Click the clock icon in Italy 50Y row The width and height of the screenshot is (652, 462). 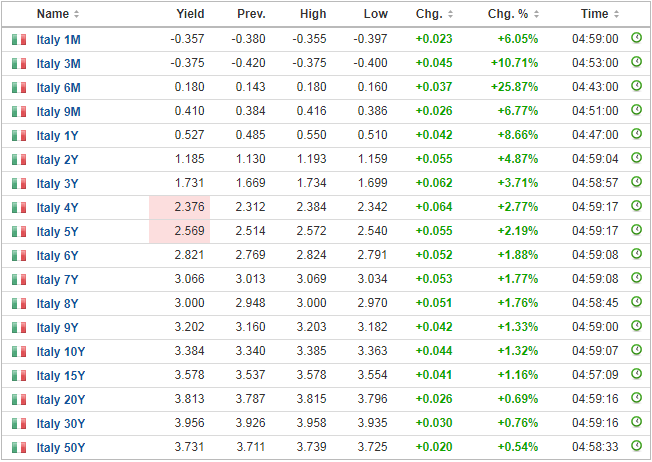637,447
